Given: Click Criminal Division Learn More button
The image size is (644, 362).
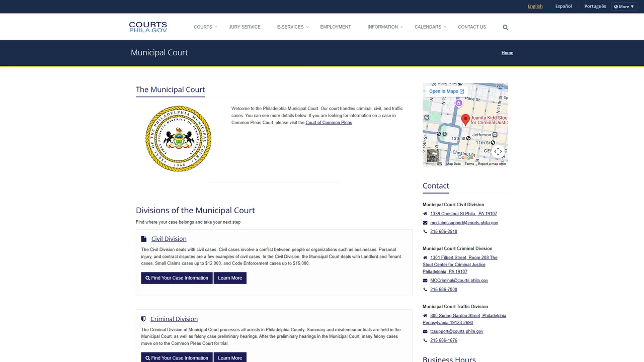Looking at the screenshot, I should [230, 357].
